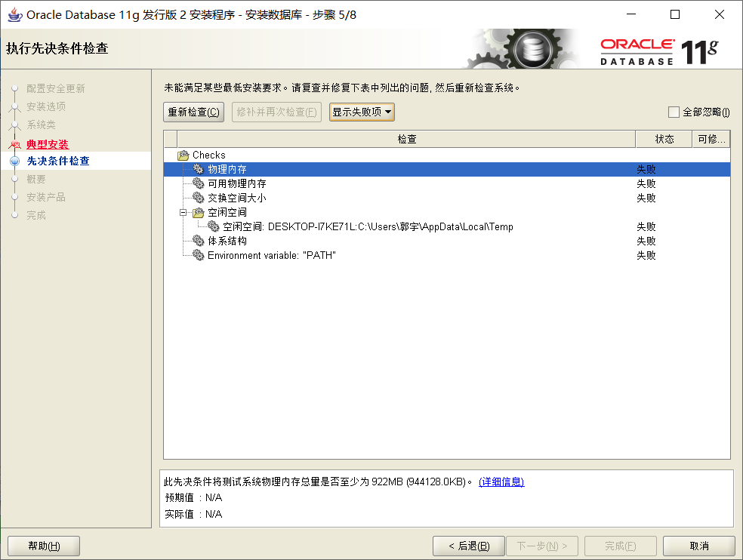The image size is (743, 560).
Task: Click the 先决条件检查 current step bullet
Action: (14, 161)
